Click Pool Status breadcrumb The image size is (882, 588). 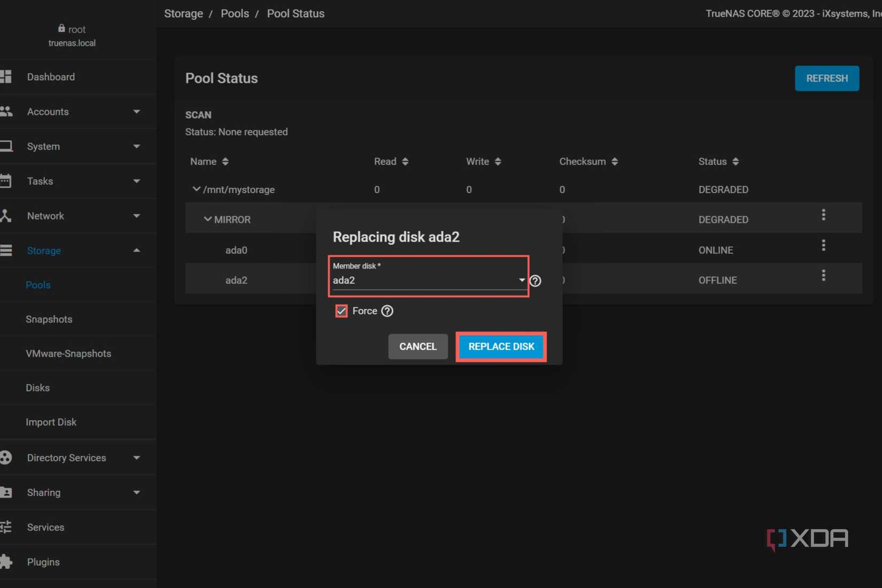[x=296, y=13]
